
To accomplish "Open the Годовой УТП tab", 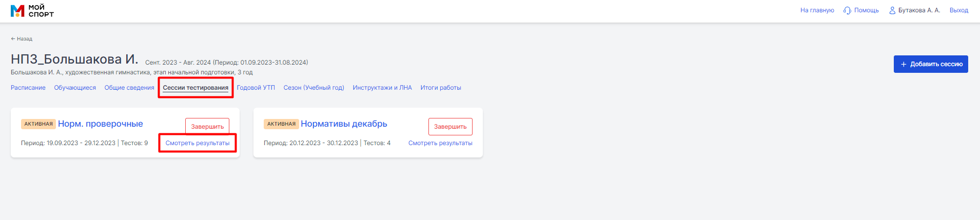I will click(x=256, y=88).
